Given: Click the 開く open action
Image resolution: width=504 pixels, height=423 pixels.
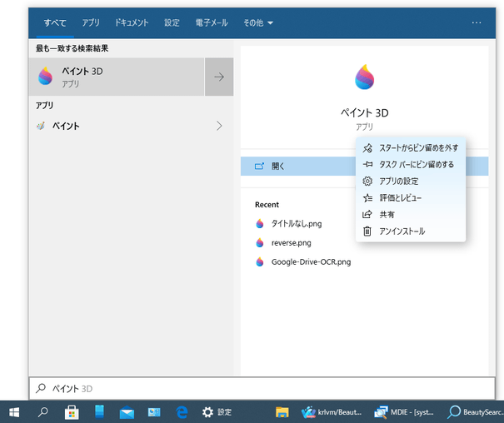Looking at the screenshot, I should pyautogui.click(x=298, y=166).
